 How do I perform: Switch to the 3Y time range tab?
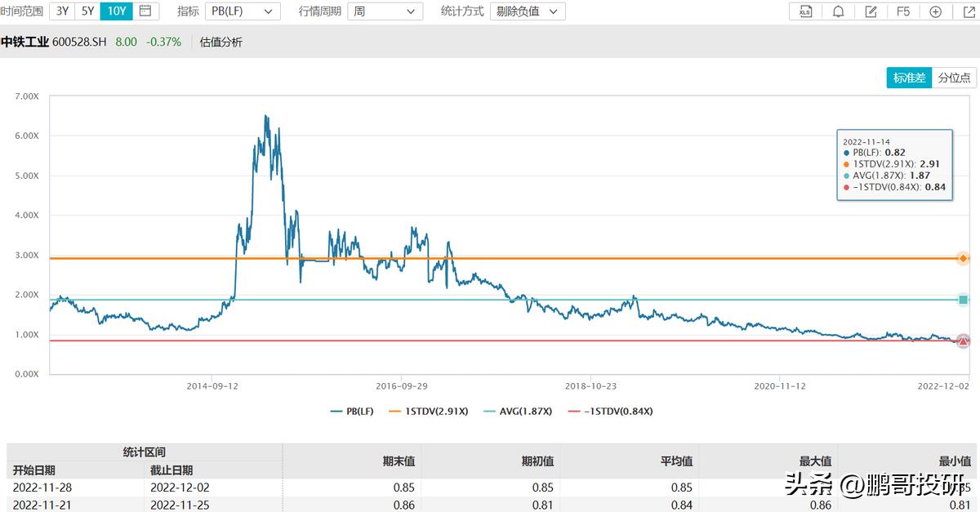click(x=61, y=11)
